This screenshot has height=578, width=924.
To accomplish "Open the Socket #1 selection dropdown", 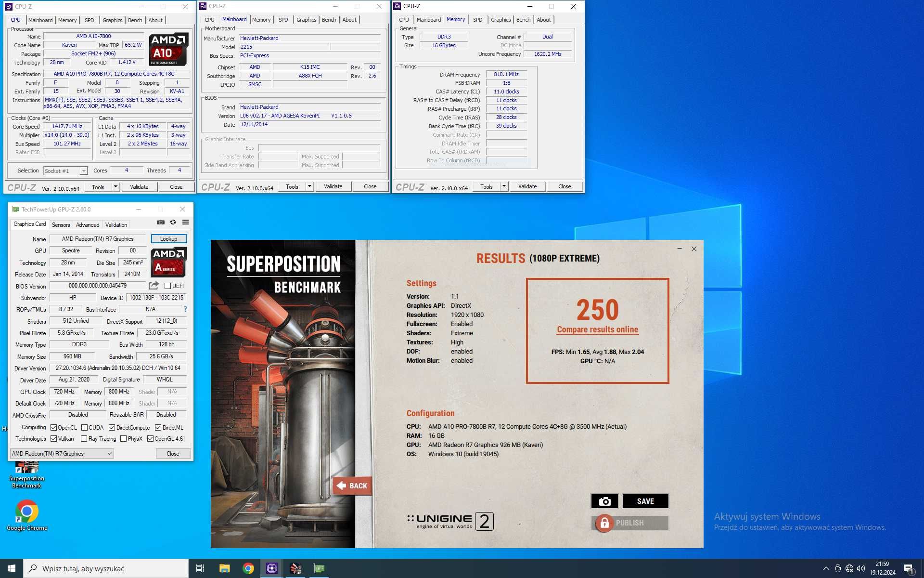I will (x=65, y=171).
